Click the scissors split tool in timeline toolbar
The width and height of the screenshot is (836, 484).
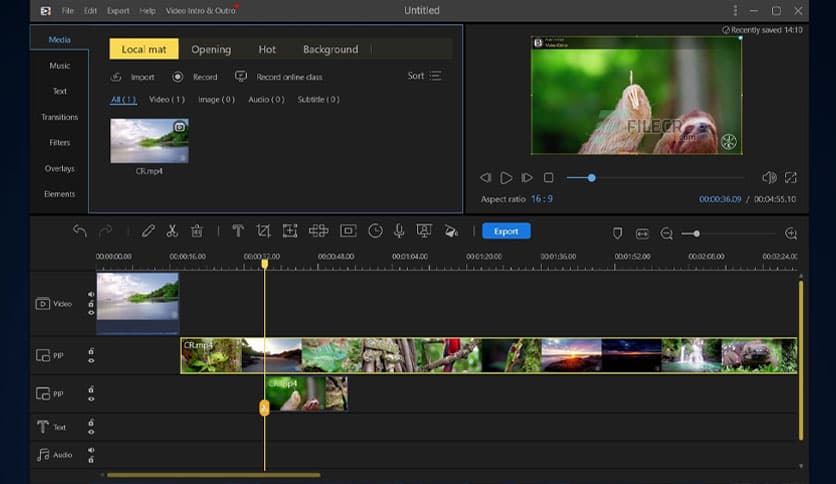coord(172,231)
